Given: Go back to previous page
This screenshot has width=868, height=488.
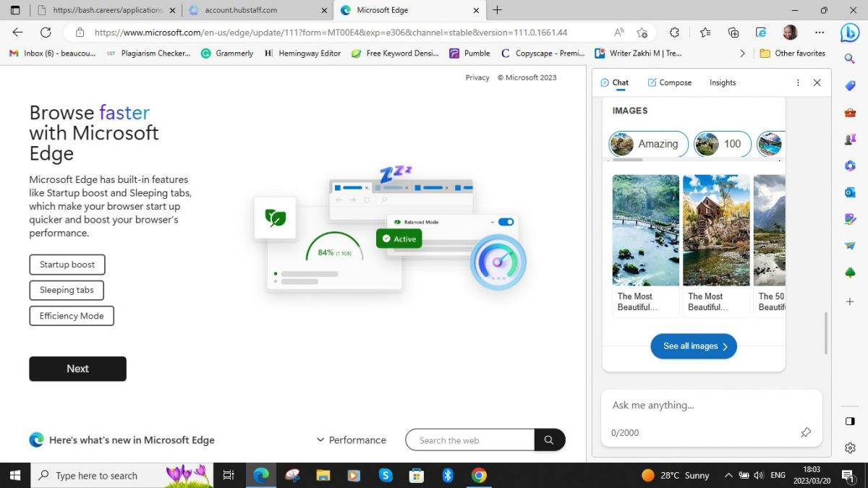Looking at the screenshot, I should tap(18, 33).
